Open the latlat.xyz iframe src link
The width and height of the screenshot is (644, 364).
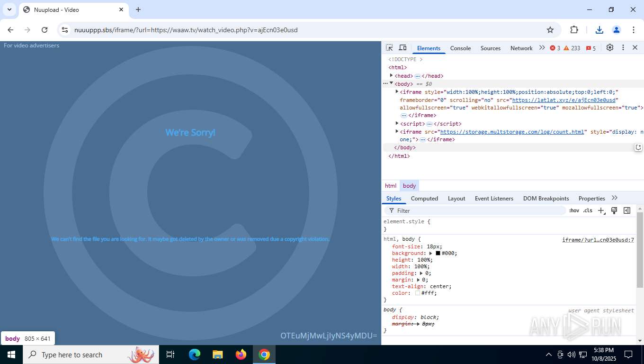point(563,100)
